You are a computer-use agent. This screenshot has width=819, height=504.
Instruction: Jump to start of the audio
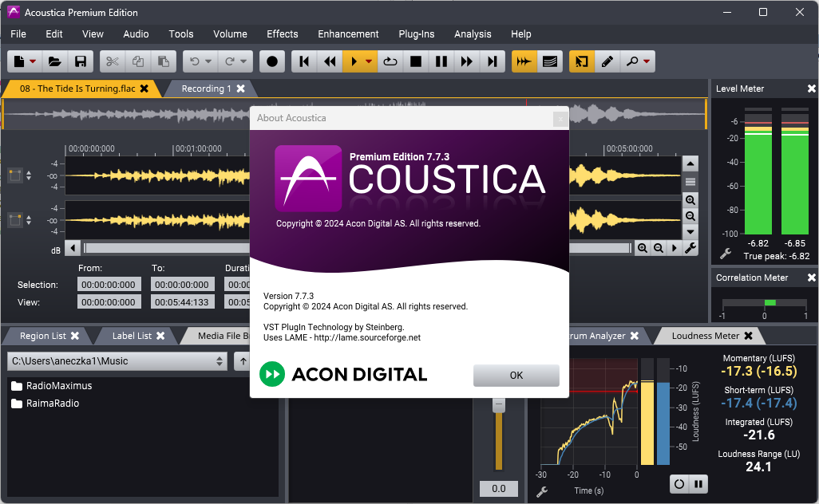point(304,61)
